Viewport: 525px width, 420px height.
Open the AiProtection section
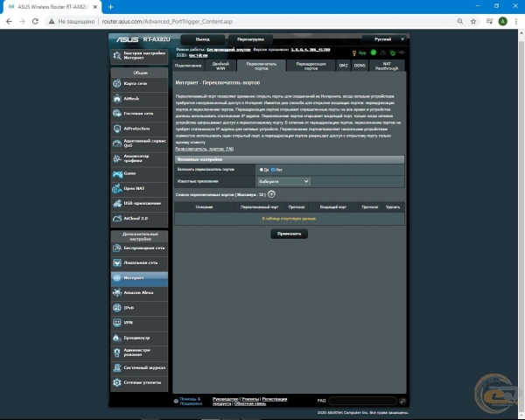[x=139, y=129]
